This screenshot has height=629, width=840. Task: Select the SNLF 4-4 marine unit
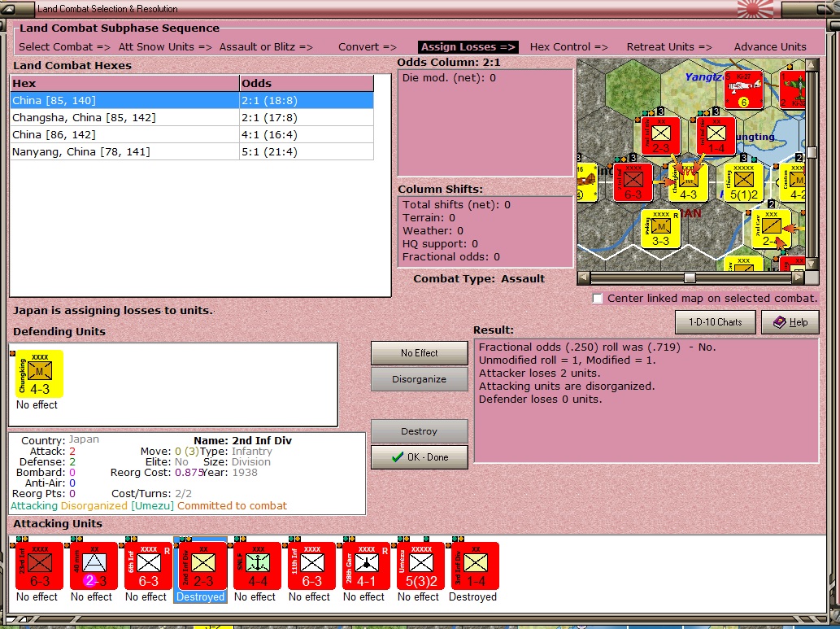tap(258, 566)
